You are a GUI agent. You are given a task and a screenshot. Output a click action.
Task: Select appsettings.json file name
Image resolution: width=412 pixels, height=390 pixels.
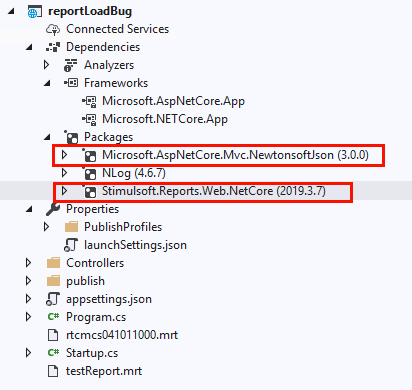click(109, 299)
